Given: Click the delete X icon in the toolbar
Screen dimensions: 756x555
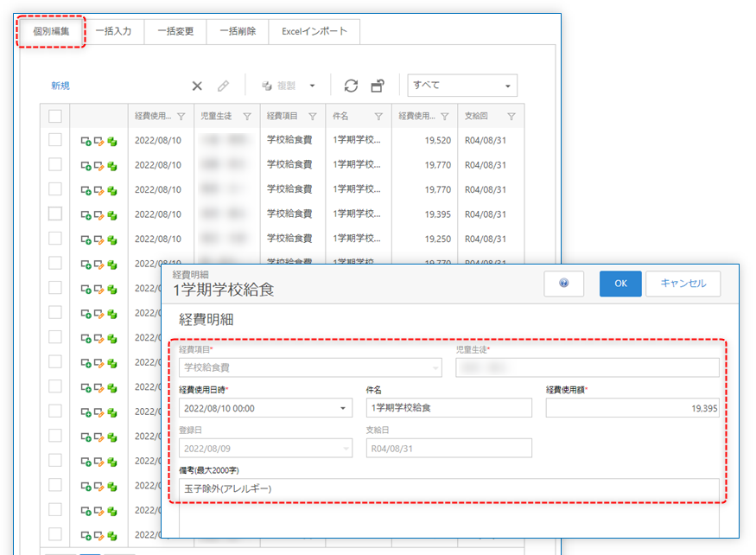Looking at the screenshot, I should [x=197, y=86].
